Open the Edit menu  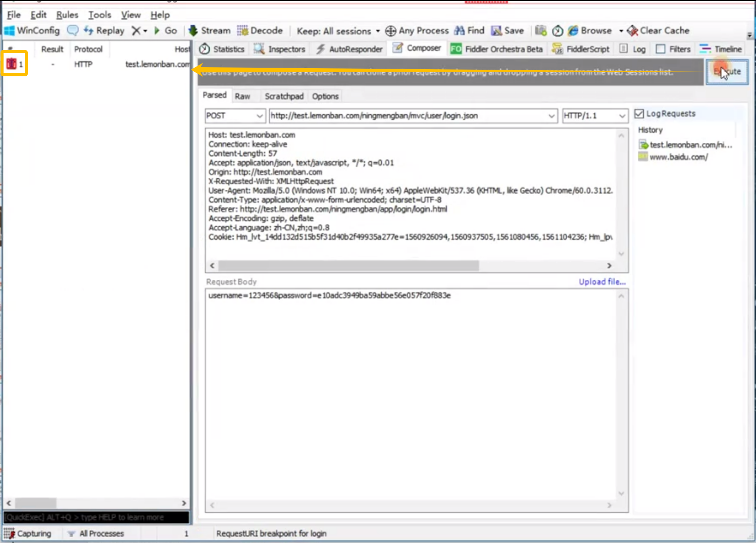[38, 15]
